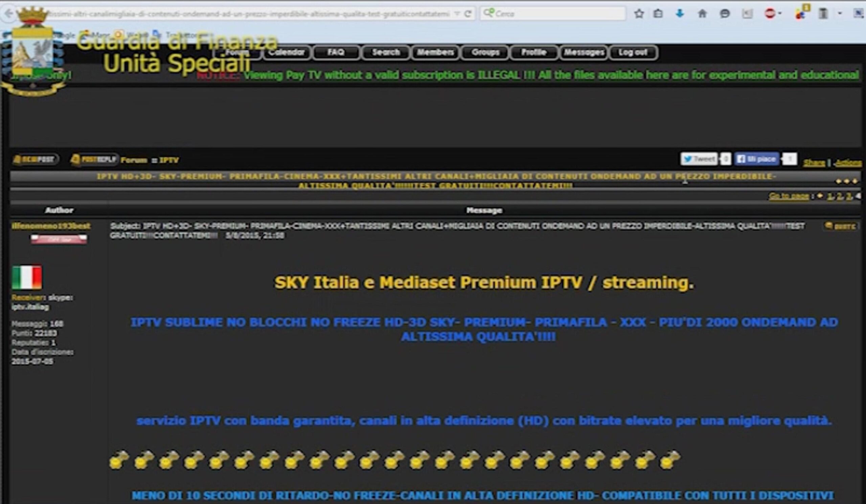The width and height of the screenshot is (866, 504).
Task: Open the Actions link
Action: point(848,162)
